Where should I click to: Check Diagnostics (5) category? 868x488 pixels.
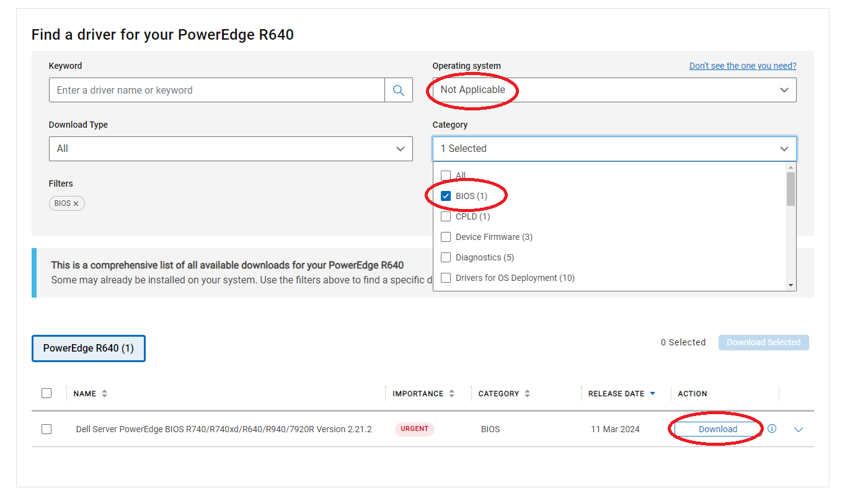tap(445, 257)
